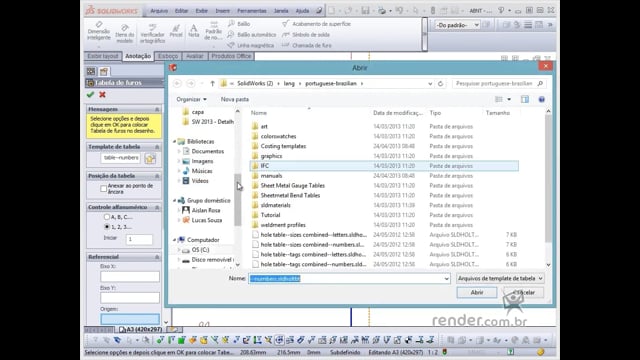Open the Verificador ortográfico tool

(x=152, y=33)
